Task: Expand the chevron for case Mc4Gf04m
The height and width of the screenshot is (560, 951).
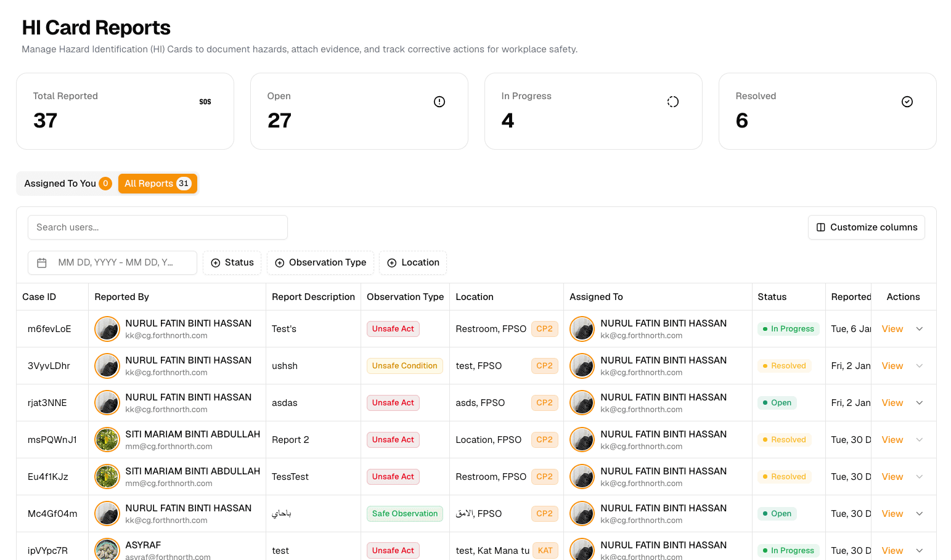Action: point(920,514)
